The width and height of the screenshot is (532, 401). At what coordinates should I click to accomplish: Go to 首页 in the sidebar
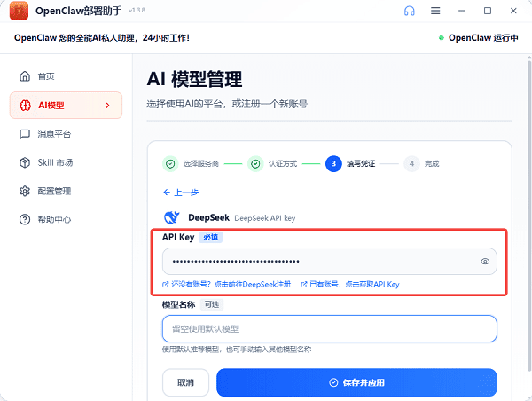pyautogui.click(x=66, y=76)
